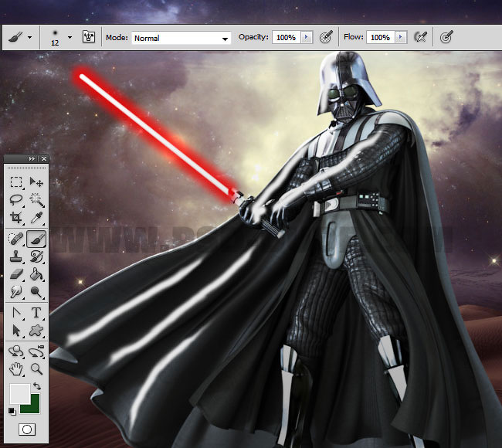The image size is (502, 448).
Task: Select the Crop tool
Action: coord(15,218)
